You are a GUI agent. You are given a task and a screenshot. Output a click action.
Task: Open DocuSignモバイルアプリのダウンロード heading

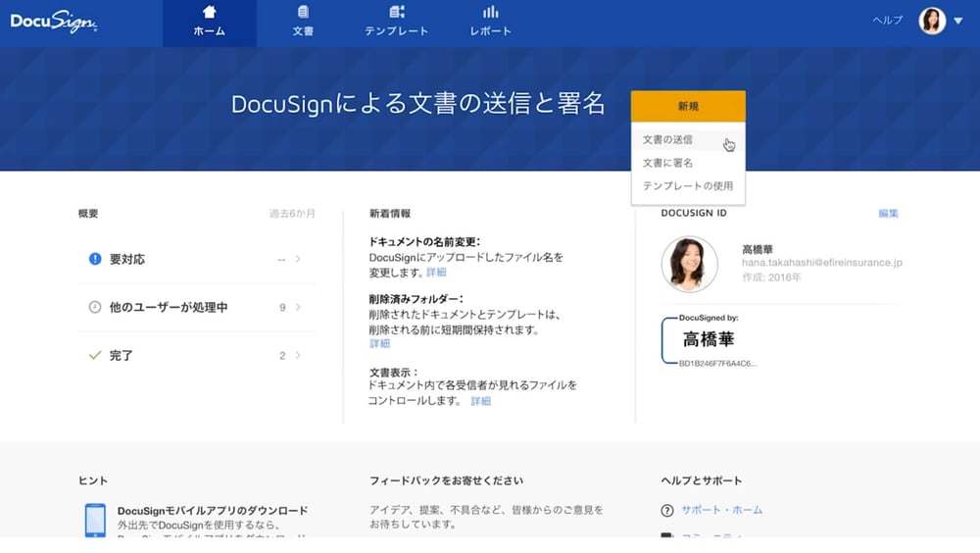click(213, 511)
